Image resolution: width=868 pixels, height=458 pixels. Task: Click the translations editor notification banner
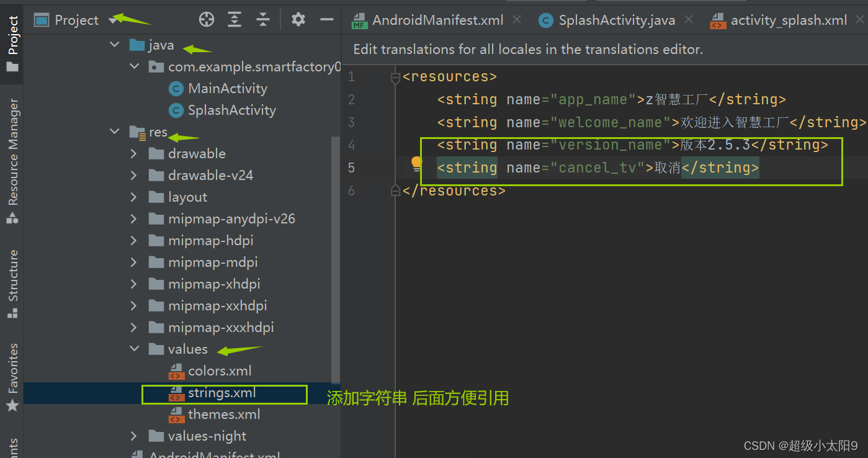point(604,49)
